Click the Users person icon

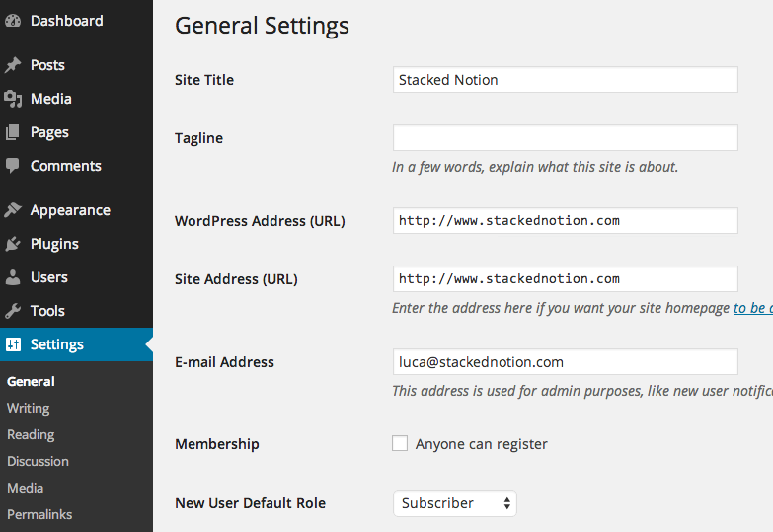pyautogui.click(x=13, y=277)
